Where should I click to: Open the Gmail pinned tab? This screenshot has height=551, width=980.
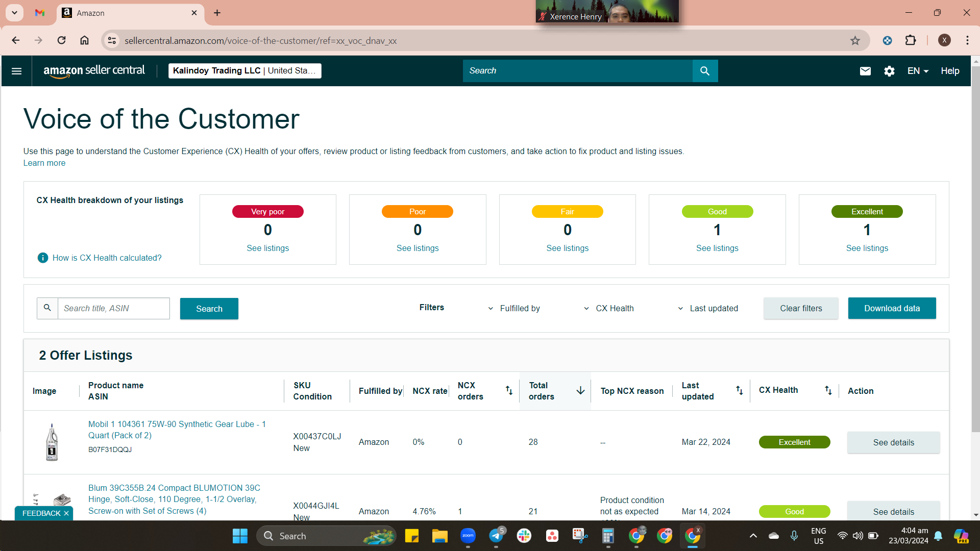40,13
